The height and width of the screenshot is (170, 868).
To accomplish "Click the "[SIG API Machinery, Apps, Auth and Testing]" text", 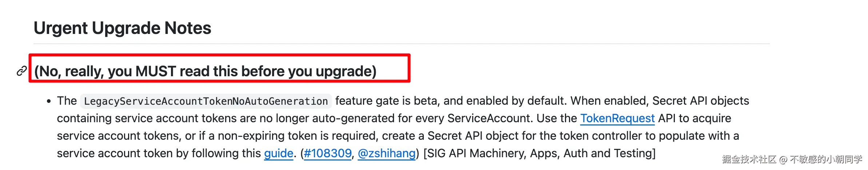I will 539,154.
